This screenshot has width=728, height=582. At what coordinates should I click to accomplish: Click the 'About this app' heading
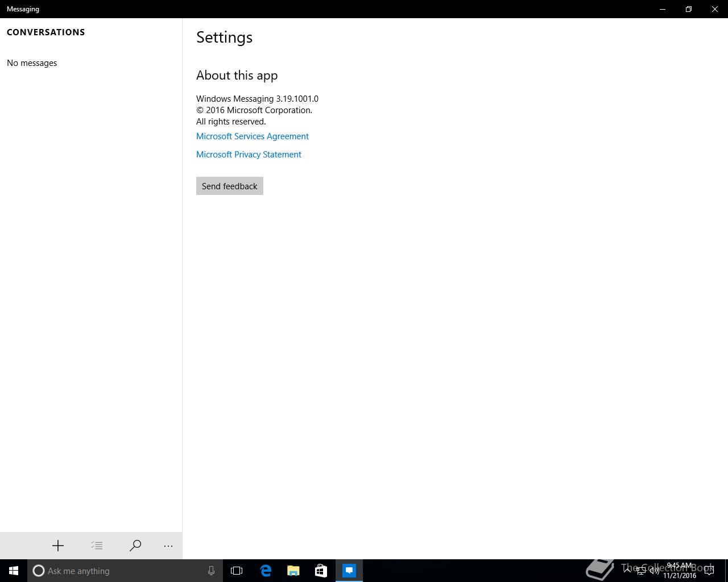[x=237, y=76]
